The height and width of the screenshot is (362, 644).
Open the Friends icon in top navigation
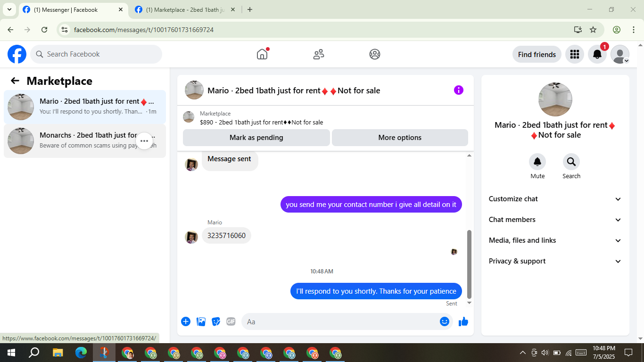click(x=319, y=54)
